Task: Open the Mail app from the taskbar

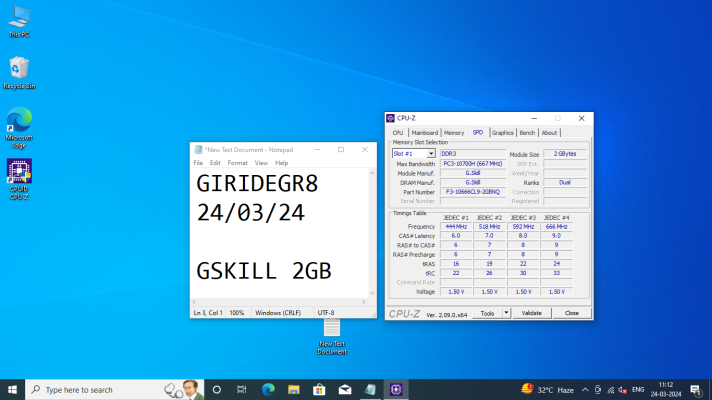Action: click(345, 390)
